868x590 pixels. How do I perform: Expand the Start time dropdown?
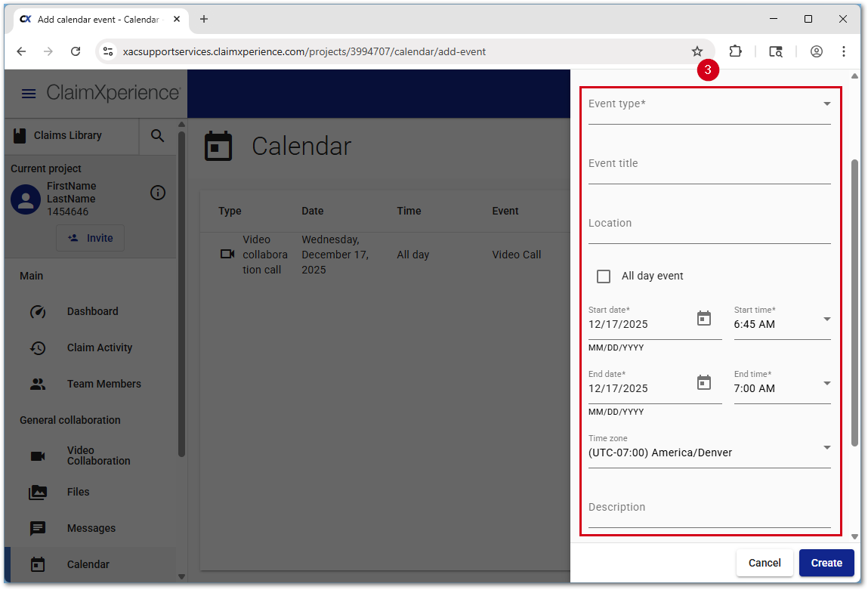click(826, 319)
